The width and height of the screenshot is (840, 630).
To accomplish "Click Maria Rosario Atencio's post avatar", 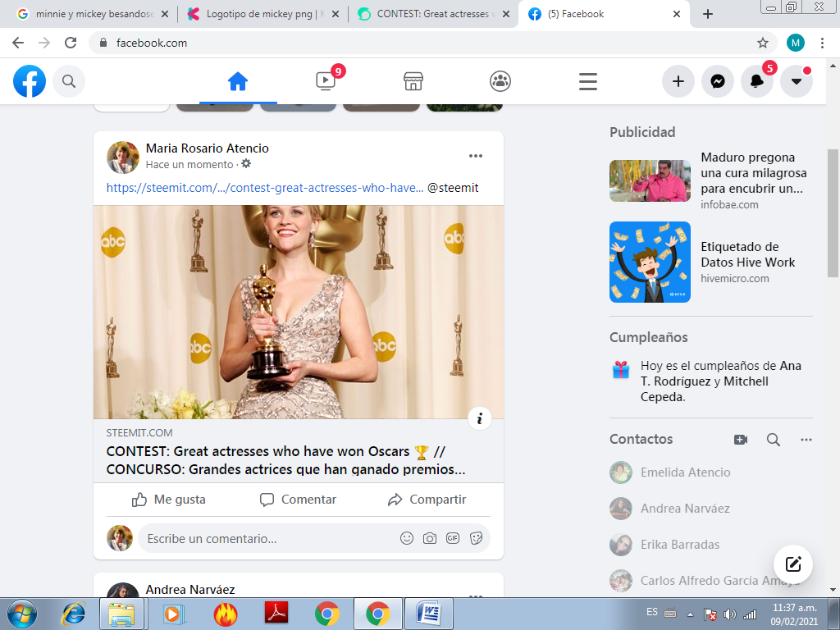I will point(123,157).
